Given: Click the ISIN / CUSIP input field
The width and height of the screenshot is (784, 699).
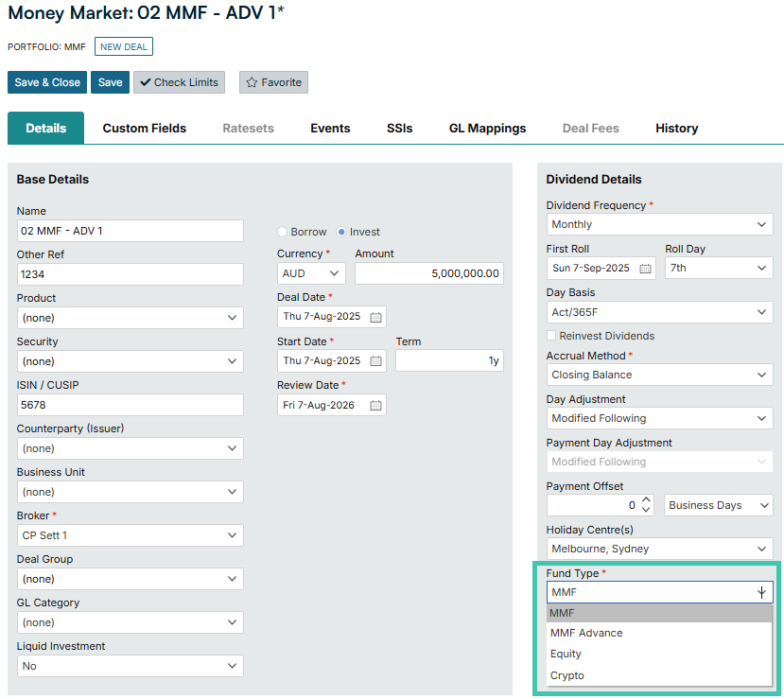Looking at the screenshot, I should [x=130, y=405].
